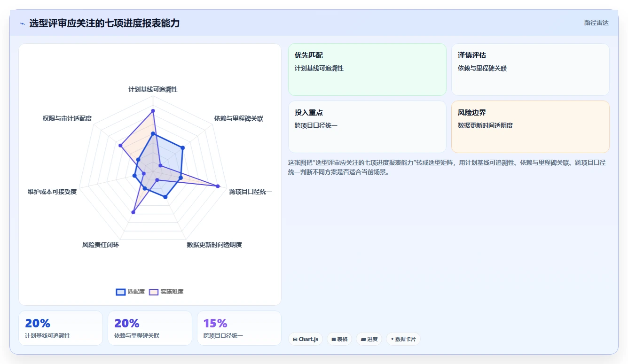
Task: Click 匹配度 data point on 依赖与里程碑关联 axis
Action: 183,147
